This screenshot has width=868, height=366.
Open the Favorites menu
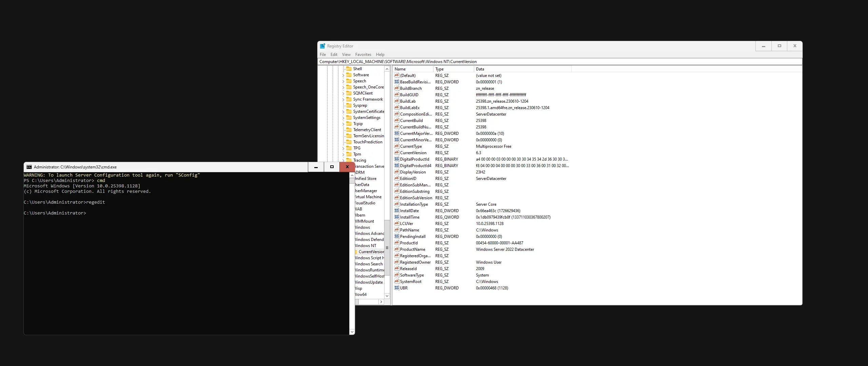click(x=363, y=55)
